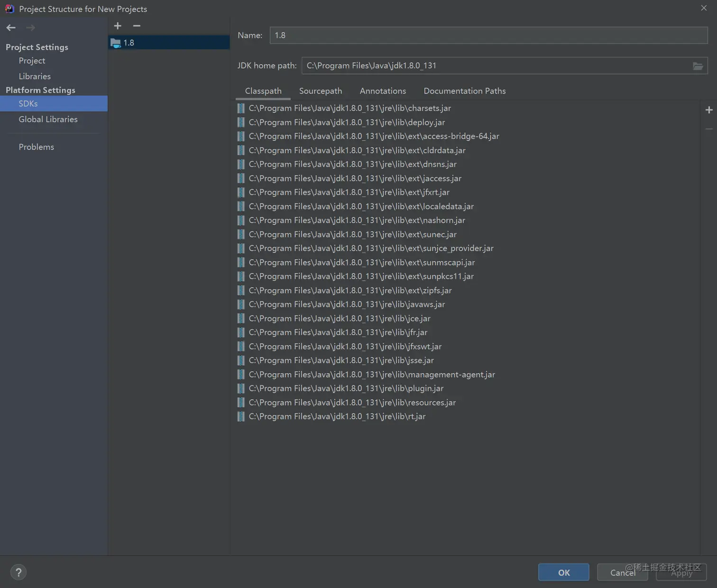Open the Annotations tab

(x=383, y=91)
